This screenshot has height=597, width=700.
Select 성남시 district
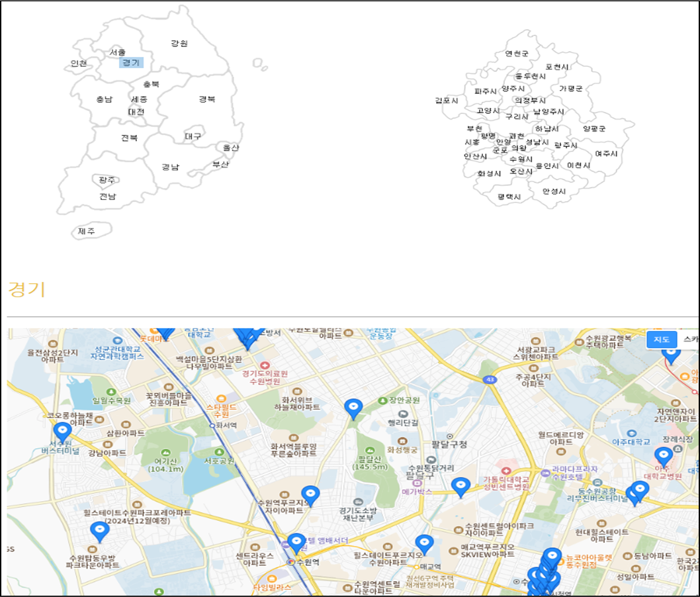(x=537, y=142)
